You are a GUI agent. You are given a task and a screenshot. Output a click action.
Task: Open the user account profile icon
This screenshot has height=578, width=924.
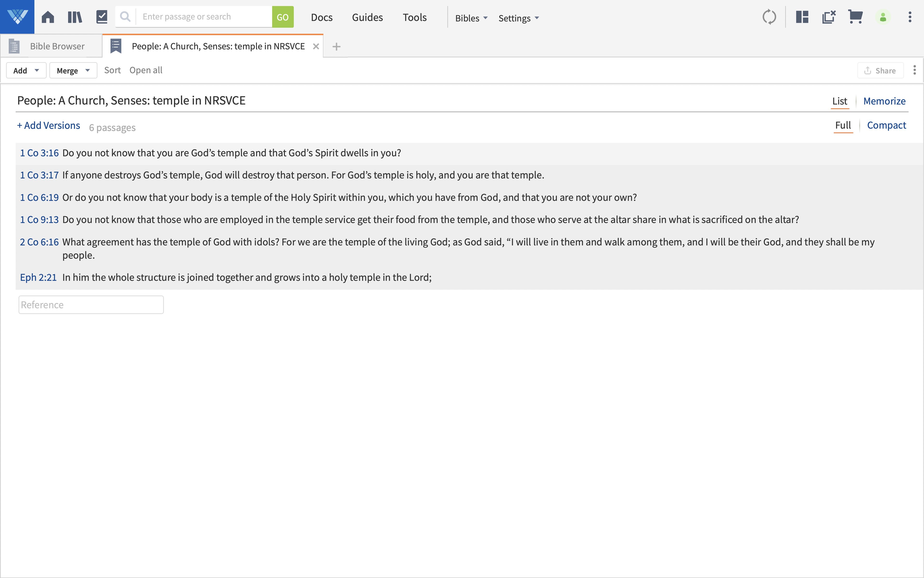click(x=883, y=18)
